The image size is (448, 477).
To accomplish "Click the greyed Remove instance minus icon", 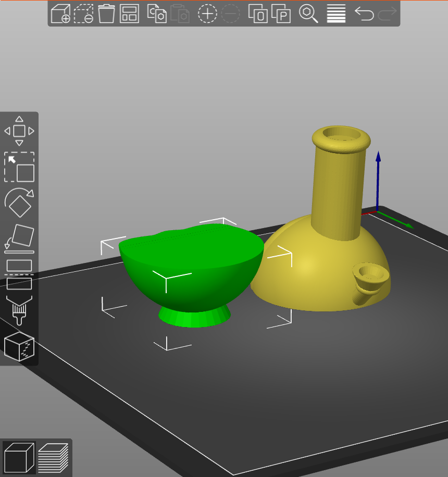I will pyautogui.click(x=230, y=14).
